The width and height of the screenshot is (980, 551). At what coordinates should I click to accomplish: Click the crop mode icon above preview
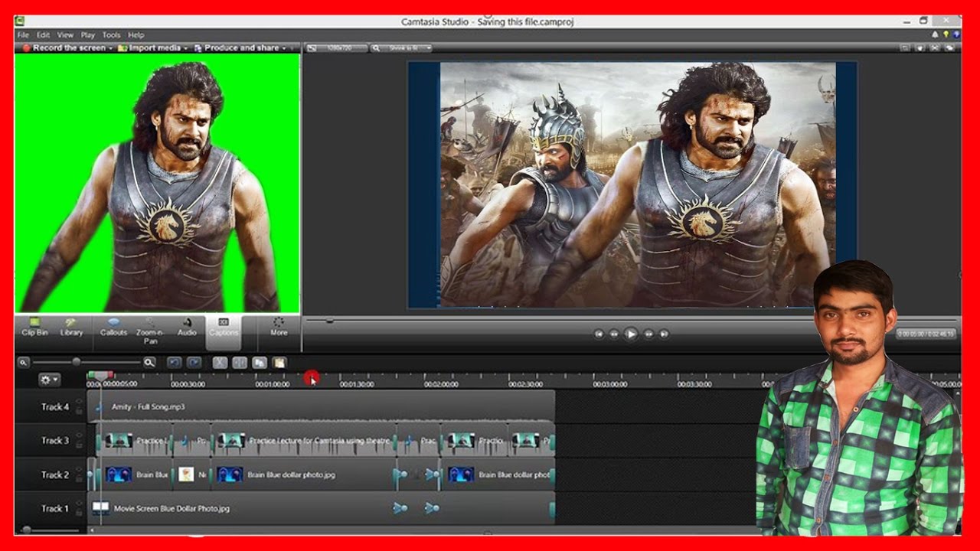[906, 48]
